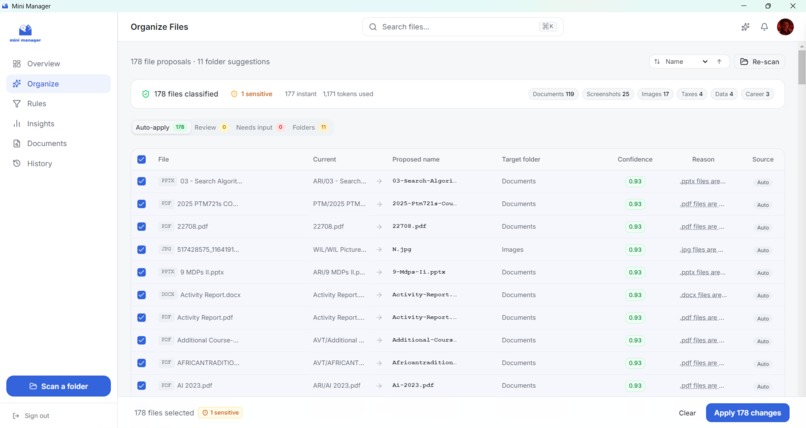The width and height of the screenshot is (806, 428).
Task: Uncheck the 22708.pdf row checkbox
Action: [x=141, y=227]
